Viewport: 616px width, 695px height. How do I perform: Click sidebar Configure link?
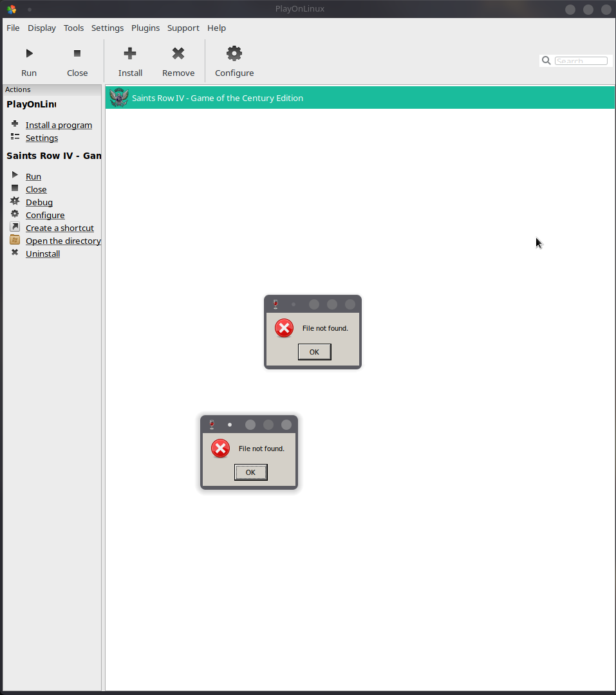click(x=45, y=215)
